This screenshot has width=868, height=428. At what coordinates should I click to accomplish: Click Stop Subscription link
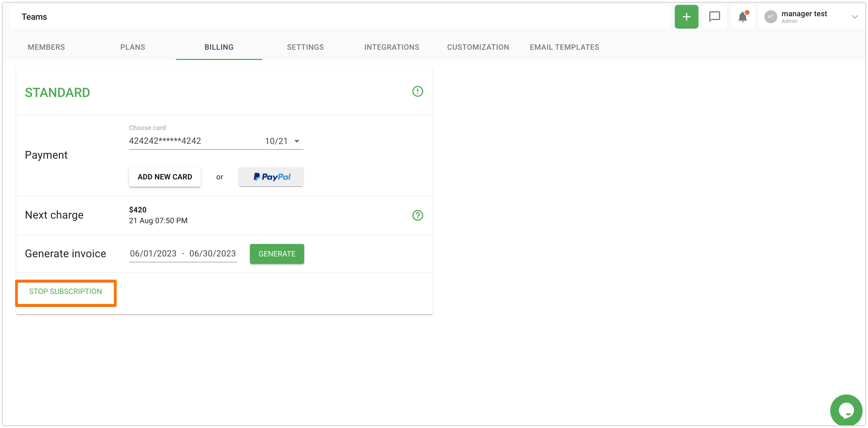tap(65, 291)
